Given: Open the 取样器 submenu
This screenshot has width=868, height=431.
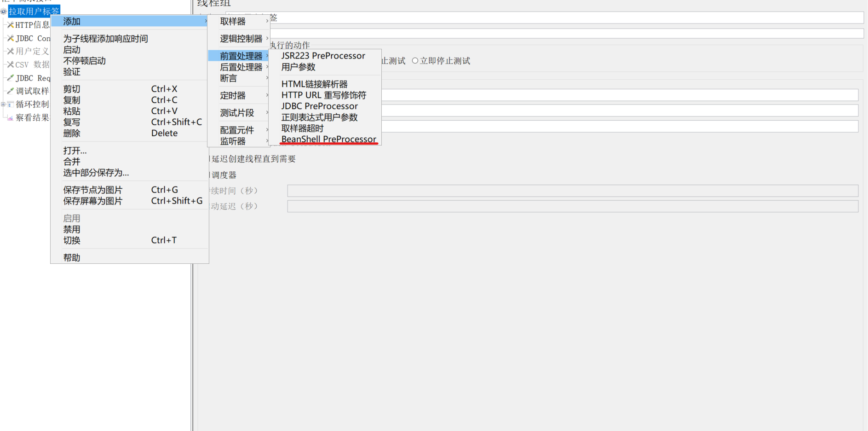Looking at the screenshot, I should click(x=239, y=21).
